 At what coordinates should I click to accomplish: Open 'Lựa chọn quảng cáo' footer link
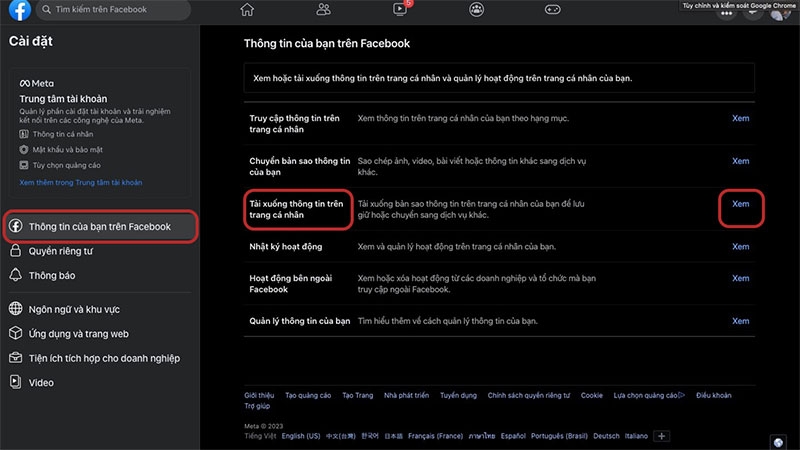coord(649,395)
